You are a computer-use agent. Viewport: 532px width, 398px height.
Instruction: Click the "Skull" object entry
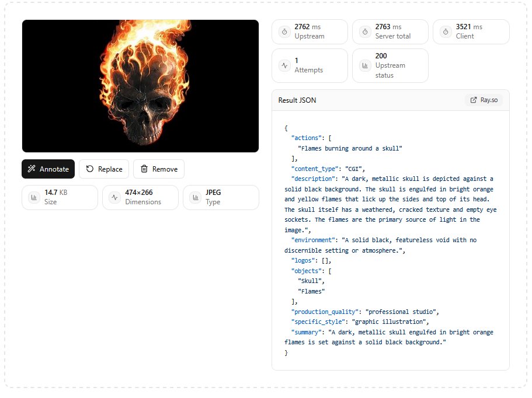[x=310, y=281]
